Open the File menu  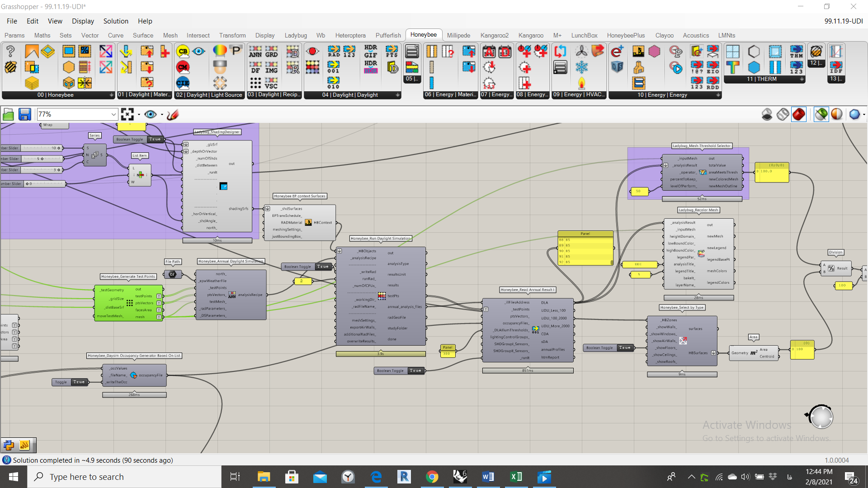tap(12, 21)
